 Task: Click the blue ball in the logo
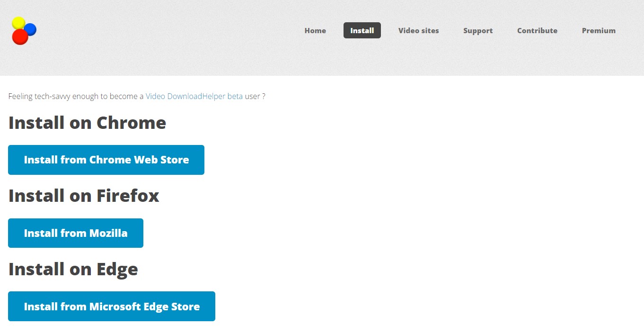point(31,29)
